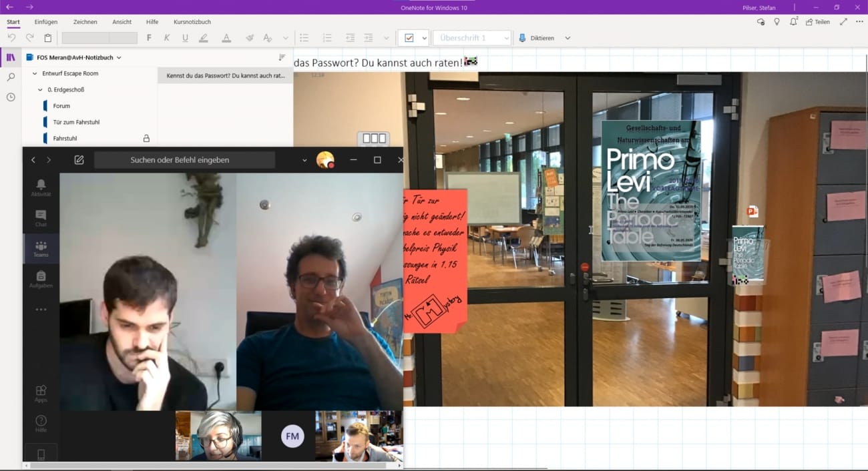Open the notifications bell icon
The height and width of the screenshot is (471, 868).
[793, 22]
